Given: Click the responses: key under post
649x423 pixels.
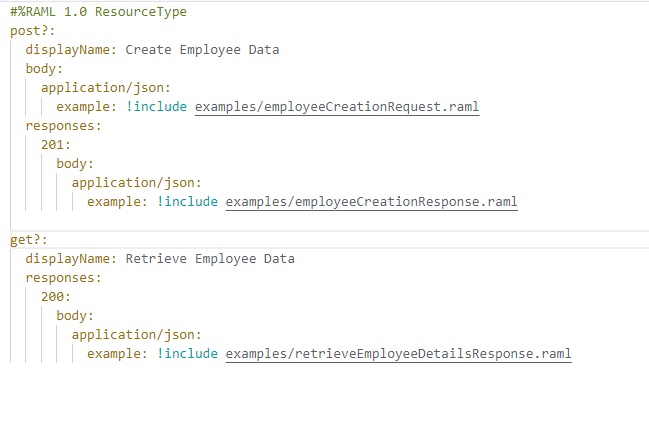Looking at the screenshot, I should pyautogui.click(x=63, y=126).
